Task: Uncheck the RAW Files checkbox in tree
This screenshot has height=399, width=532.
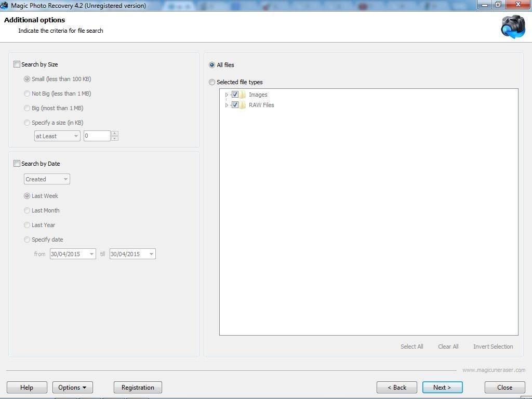Action: click(235, 105)
